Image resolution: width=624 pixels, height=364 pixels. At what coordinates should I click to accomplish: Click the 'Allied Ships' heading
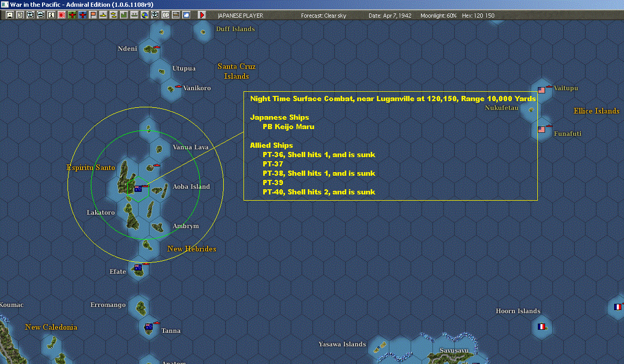point(271,145)
